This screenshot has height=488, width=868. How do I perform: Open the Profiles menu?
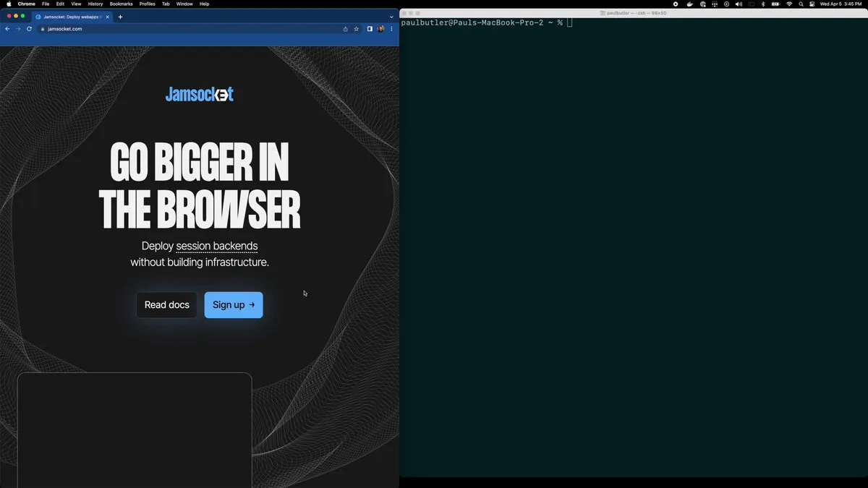coord(148,4)
